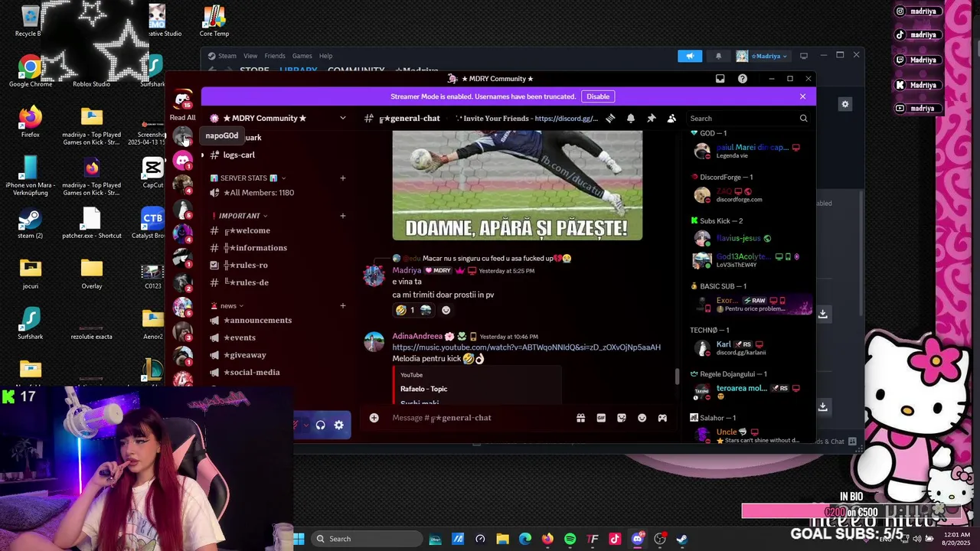Screen dimensions: 980x551
Task: Click the Message general-chat input box
Action: pyautogui.click(x=479, y=418)
